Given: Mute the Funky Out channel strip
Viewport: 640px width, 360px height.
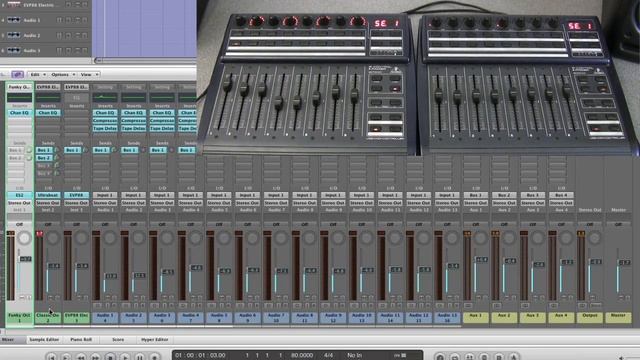Looking at the screenshot, I should pos(22,298).
